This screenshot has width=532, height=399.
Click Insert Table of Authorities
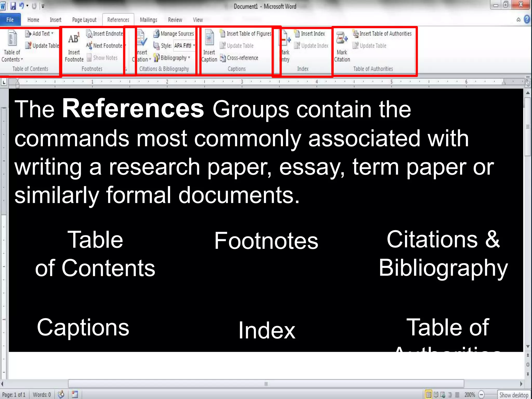coord(382,34)
